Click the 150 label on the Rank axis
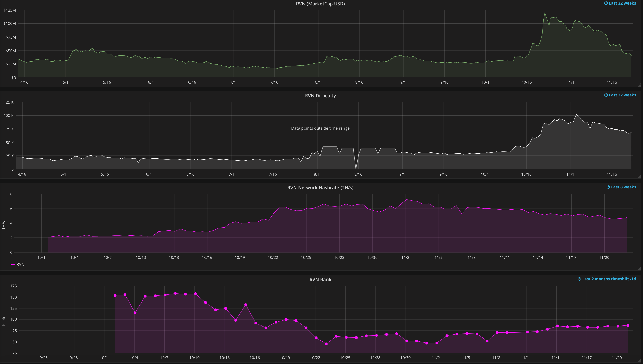The image size is (643, 364). [13, 297]
